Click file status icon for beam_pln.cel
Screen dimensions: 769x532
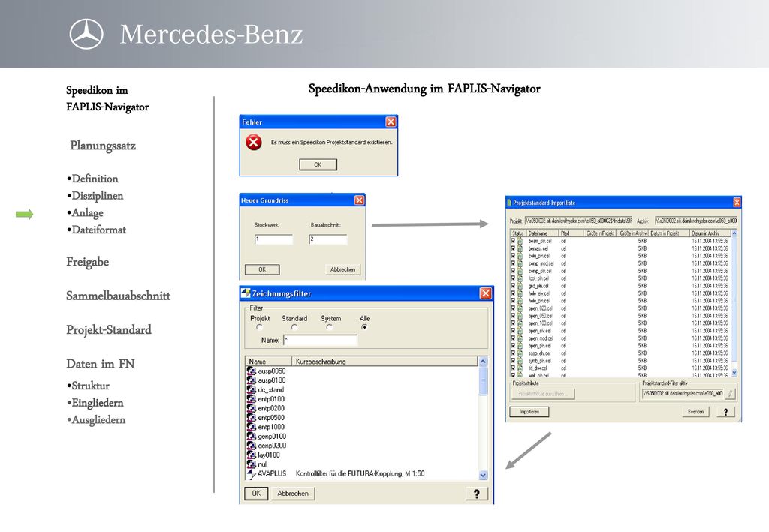click(520, 241)
